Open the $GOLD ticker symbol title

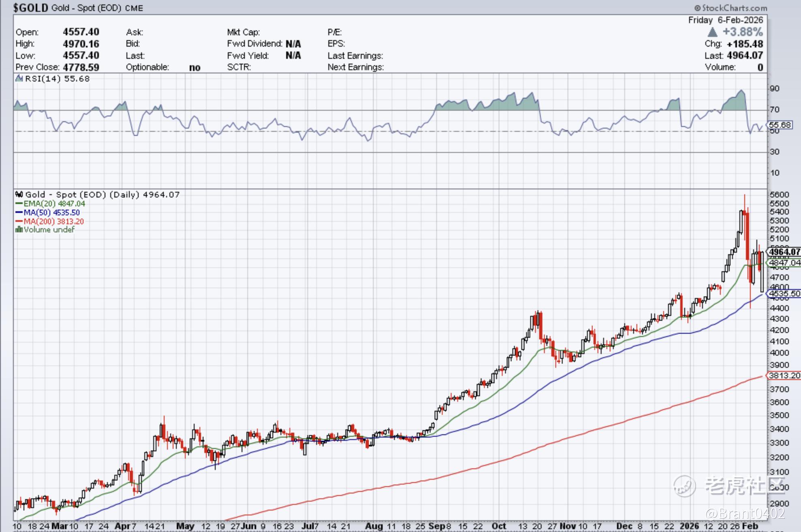pyautogui.click(x=31, y=8)
